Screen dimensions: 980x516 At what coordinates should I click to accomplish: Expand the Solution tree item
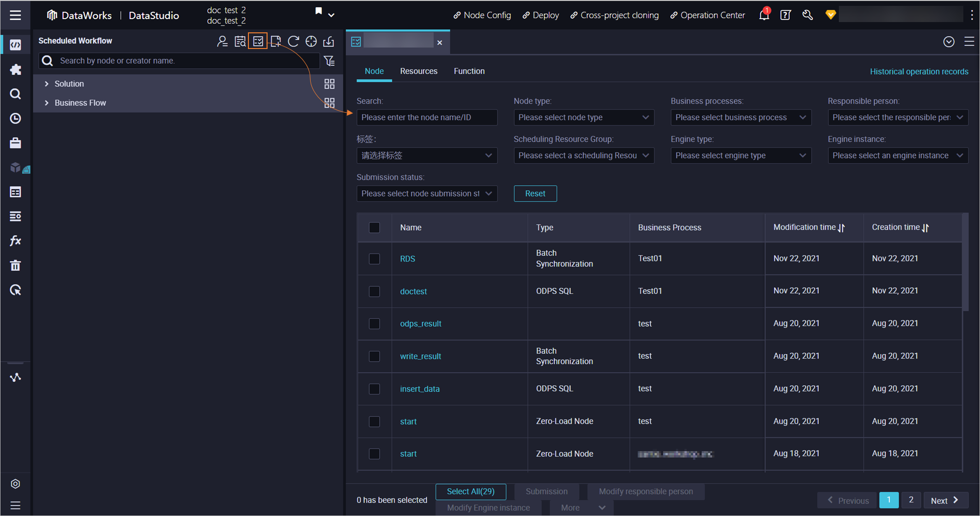pos(47,84)
